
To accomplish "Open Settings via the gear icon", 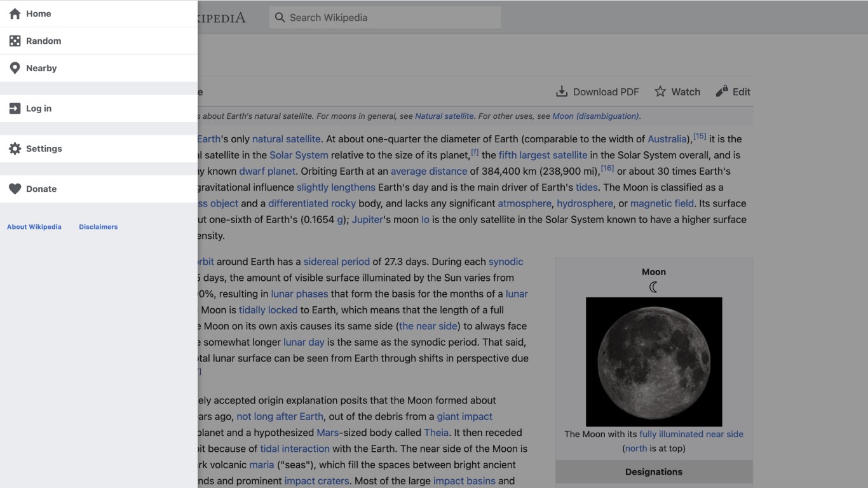I will 14,148.
